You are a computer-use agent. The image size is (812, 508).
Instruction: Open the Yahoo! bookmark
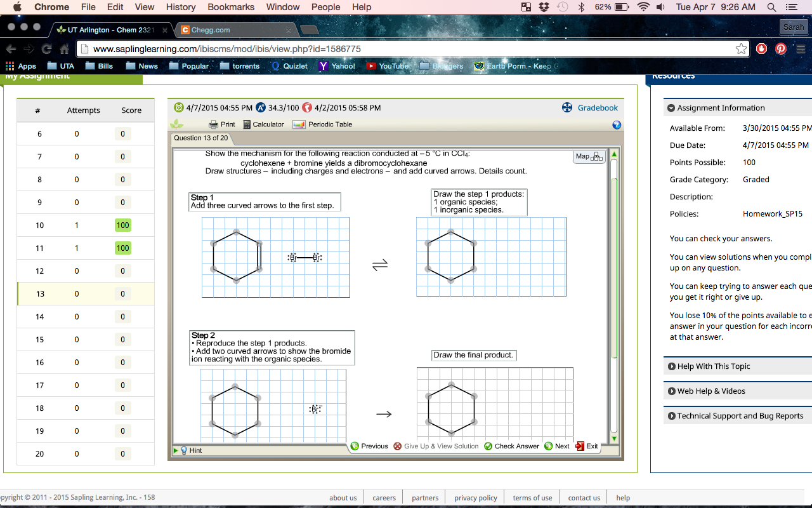(x=337, y=66)
